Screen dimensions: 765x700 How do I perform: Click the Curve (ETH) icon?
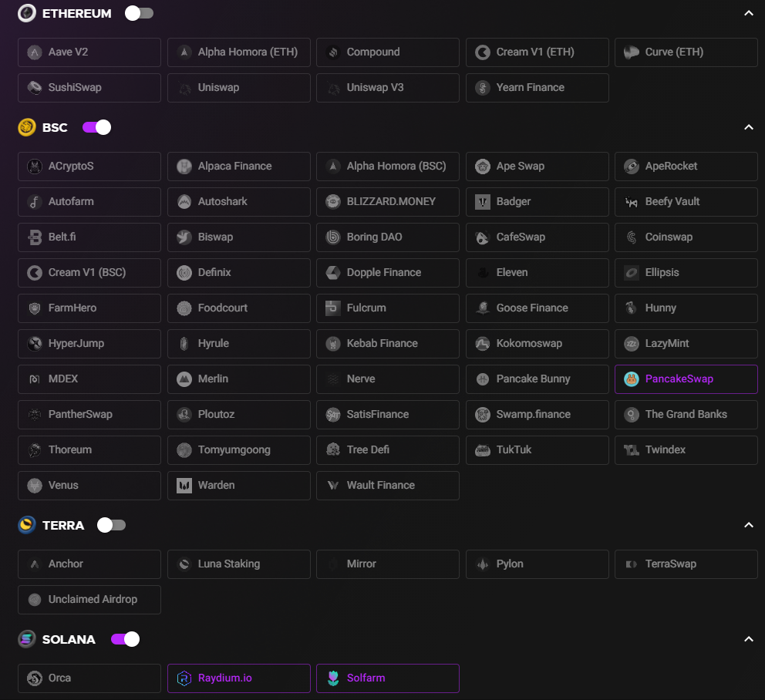pyautogui.click(x=632, y=52)
